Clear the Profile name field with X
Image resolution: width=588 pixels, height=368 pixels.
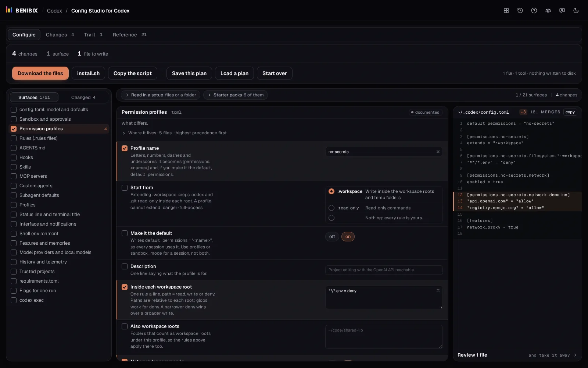point(438,152)
